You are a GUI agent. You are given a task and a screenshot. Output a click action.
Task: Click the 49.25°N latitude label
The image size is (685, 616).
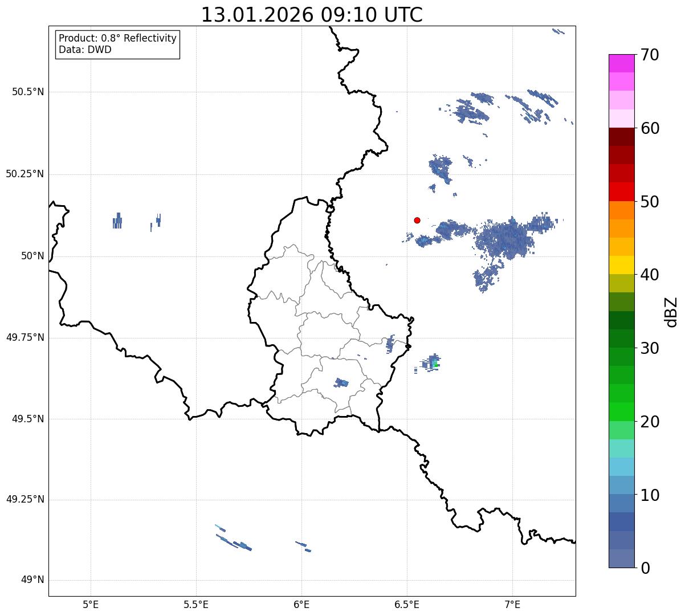click(x=25, y=499)
